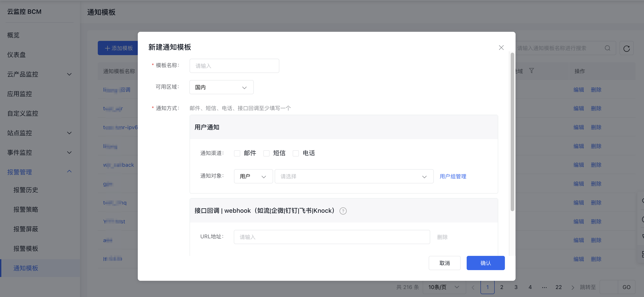Open the 10条/页 page size dropdown
Screen dimensions: 644x297
pyautogui.click(x=444, y=287)
